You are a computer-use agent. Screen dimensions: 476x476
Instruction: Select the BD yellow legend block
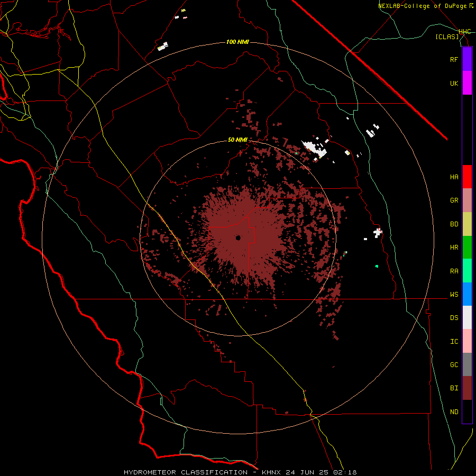467,224
